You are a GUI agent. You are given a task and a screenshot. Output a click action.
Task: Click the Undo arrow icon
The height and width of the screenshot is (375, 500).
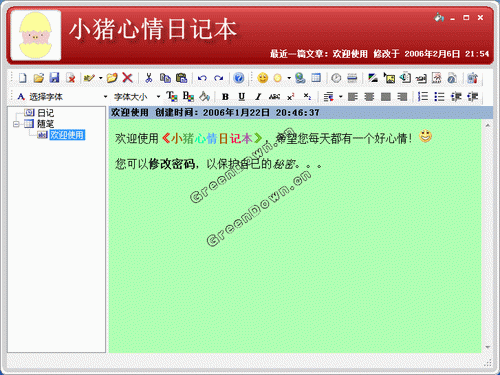click(202, 78)
